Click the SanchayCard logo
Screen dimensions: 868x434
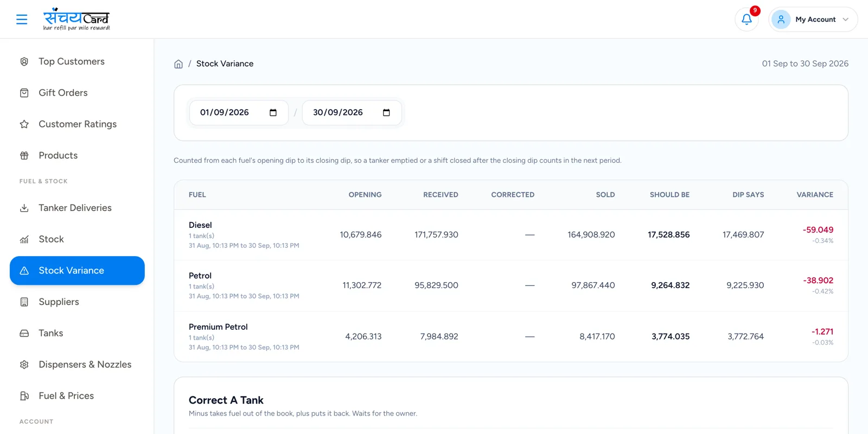[76, 20]
